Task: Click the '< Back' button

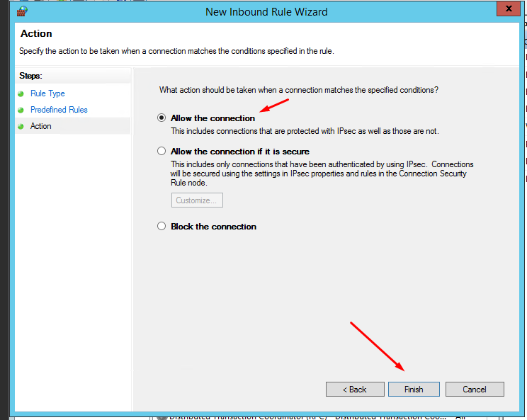Action: [354, 390]
